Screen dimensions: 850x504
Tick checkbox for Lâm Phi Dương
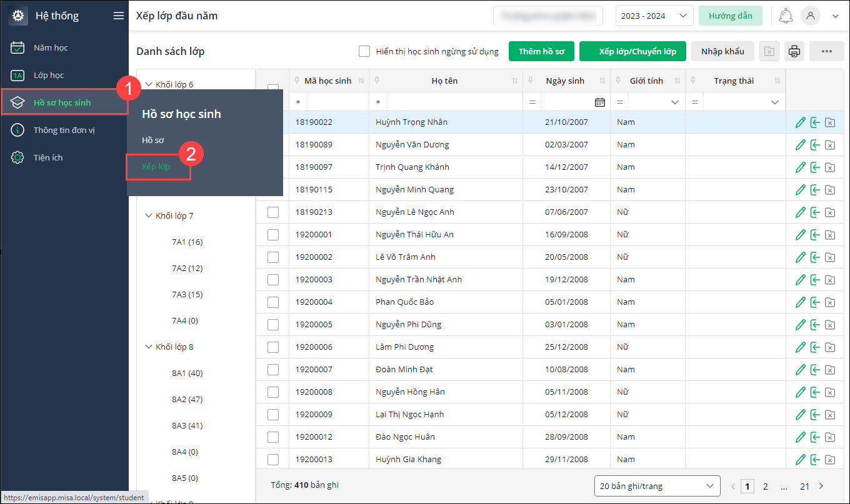point(273,347)
